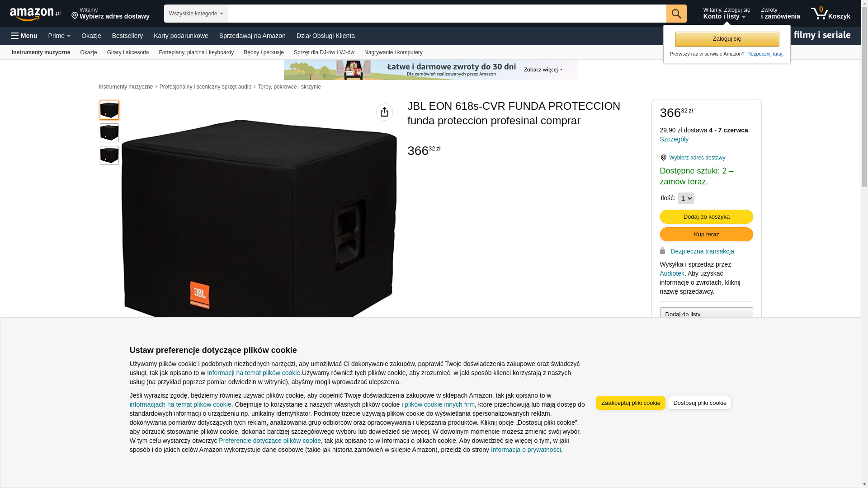This screenshot has height=488, width=868.
Task: Open the Gitary i akcesoria category
Action: tap(128, 52)
